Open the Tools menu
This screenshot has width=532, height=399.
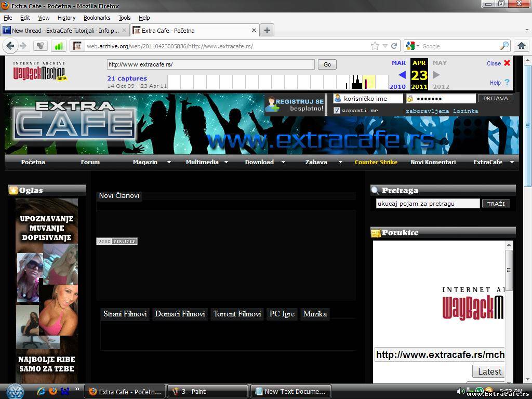click(x=125, y=18)
